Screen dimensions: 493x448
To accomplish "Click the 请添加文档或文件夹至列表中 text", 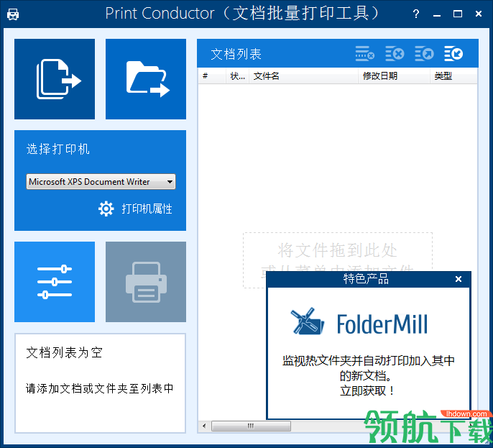I will point(100,388).
